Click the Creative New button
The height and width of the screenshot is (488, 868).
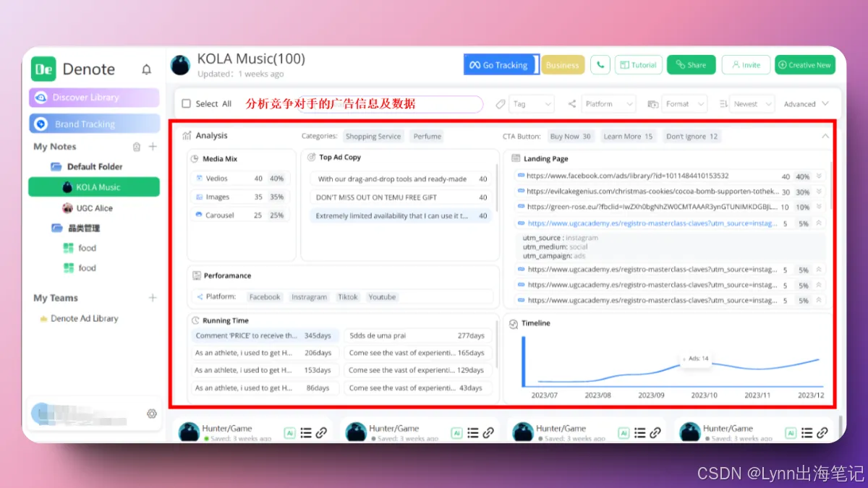tap(804, 65)
